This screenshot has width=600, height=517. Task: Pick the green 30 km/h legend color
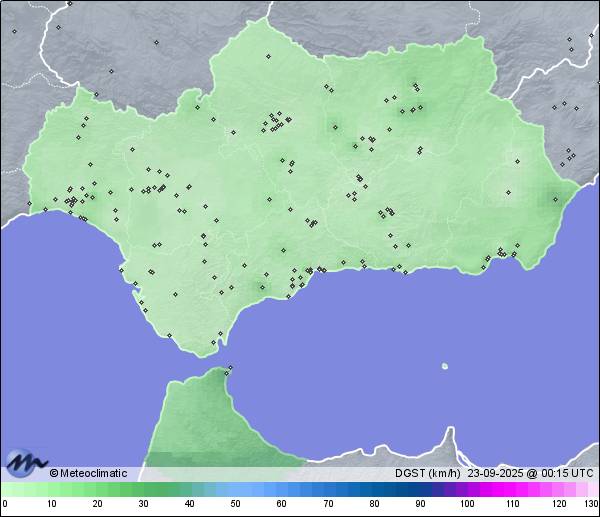click(143, 490)
